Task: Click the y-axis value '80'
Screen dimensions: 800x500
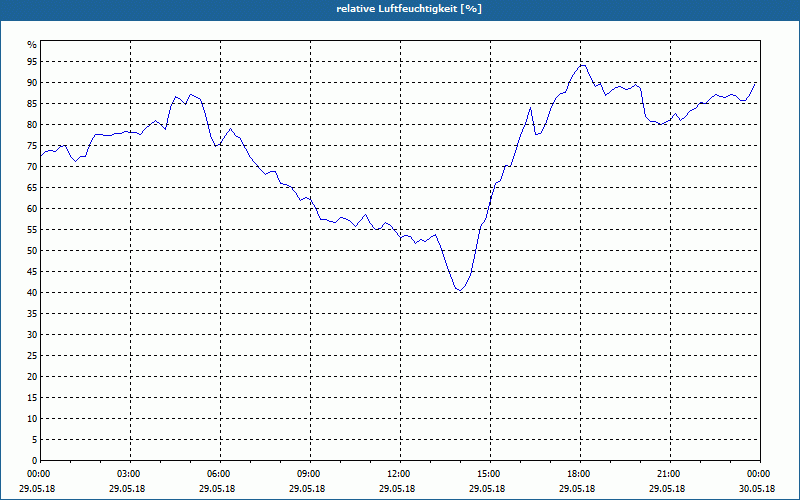Action: 32,124
